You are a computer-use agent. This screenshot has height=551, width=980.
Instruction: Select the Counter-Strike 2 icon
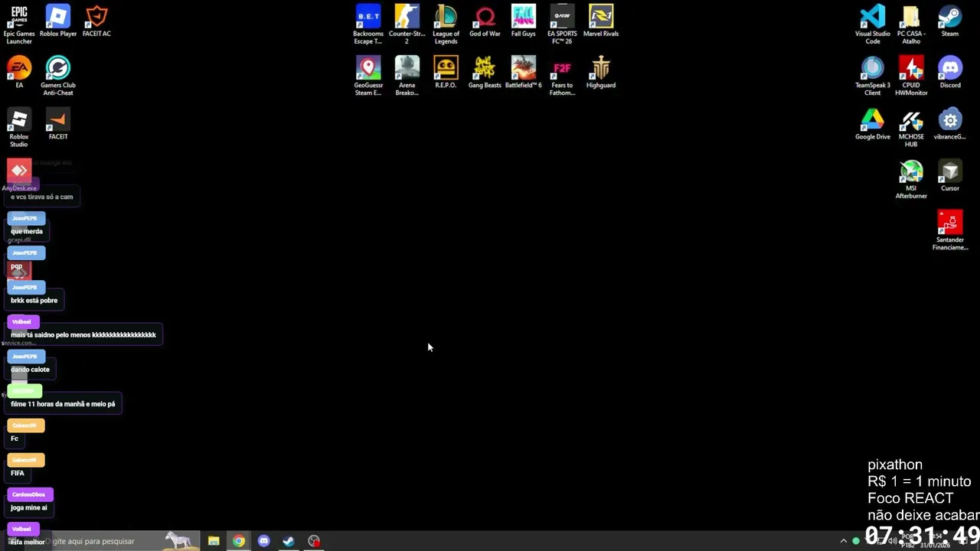pyautogui.click(x=407, y=24)
